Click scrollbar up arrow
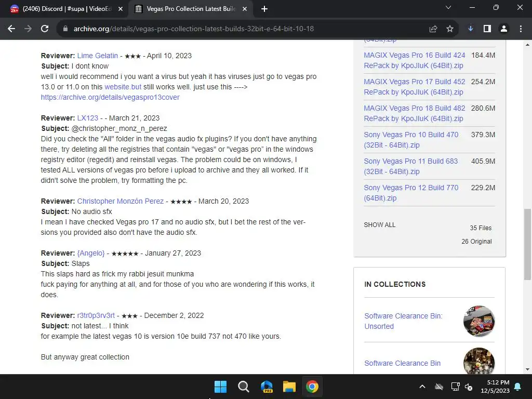 click(527, 45)
